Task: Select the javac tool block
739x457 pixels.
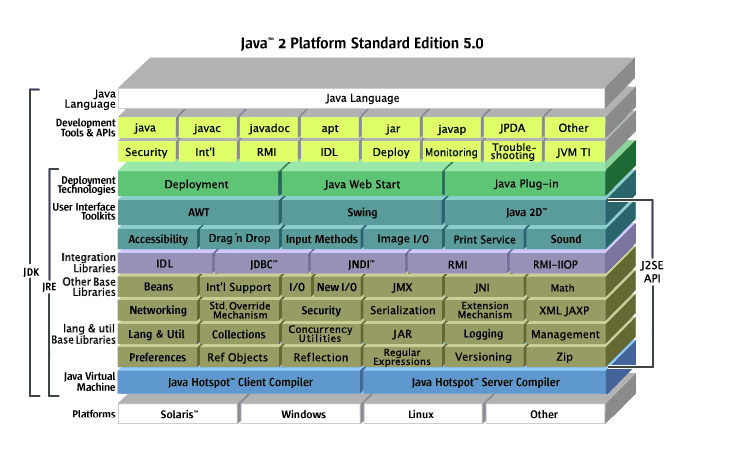Action: coord(208,128)
